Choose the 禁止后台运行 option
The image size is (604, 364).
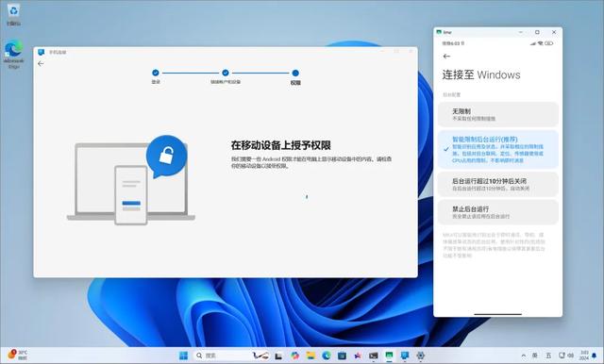click(497, 212)
